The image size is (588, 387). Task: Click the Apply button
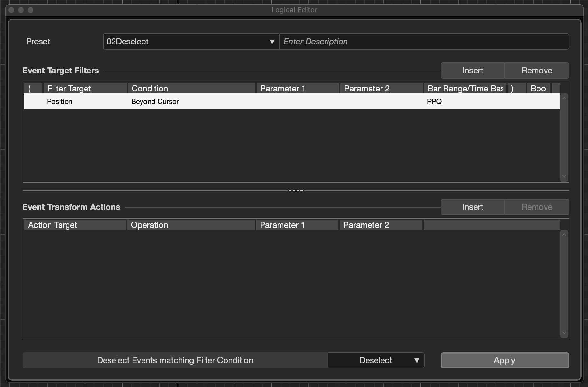point(505,360)
